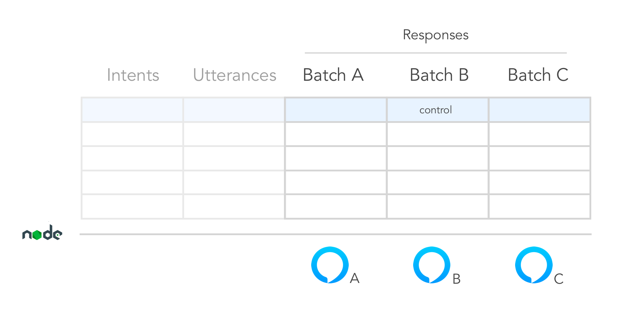Select the bottom row cell under Intents
Viewport: 644px width, 323px height.
click(x=132, y=206)
